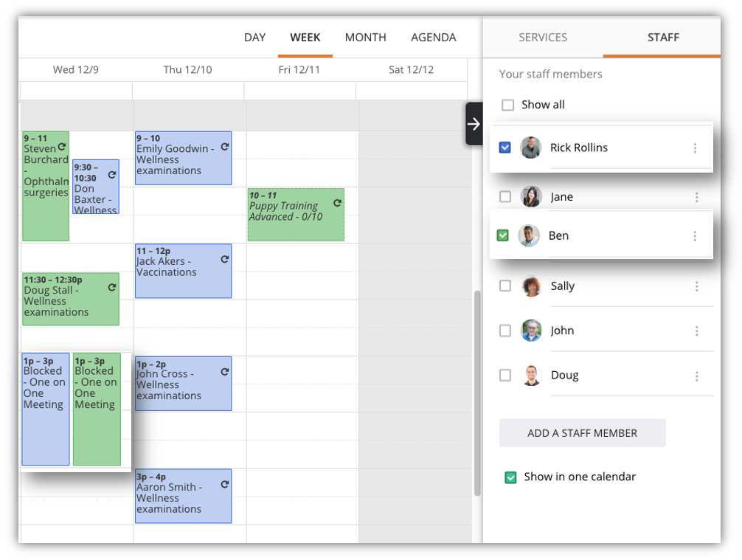Open Sally's three-dot options menu
742x560 pixels.
pos(696,286)
